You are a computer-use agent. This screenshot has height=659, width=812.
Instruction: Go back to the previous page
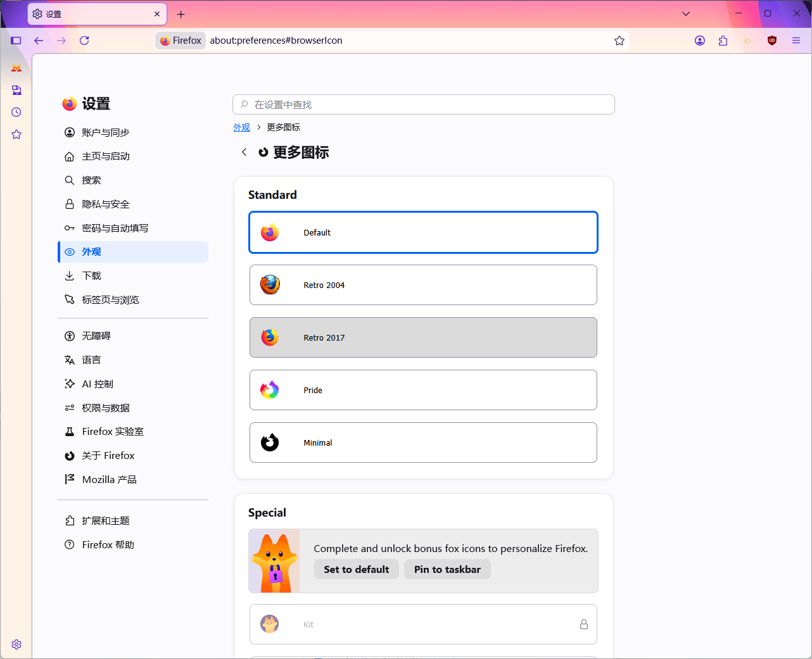coord(39,41)
